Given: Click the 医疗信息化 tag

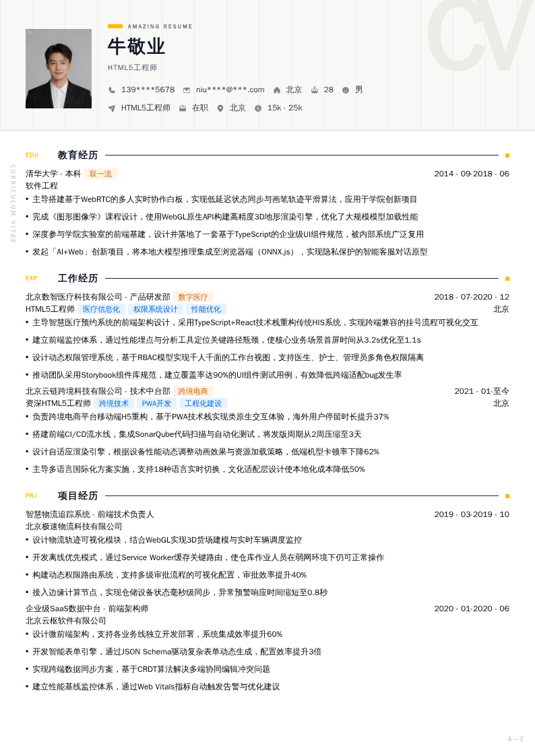Looking at the screenshot, I should pyautogui.click(x=101, y=309).
